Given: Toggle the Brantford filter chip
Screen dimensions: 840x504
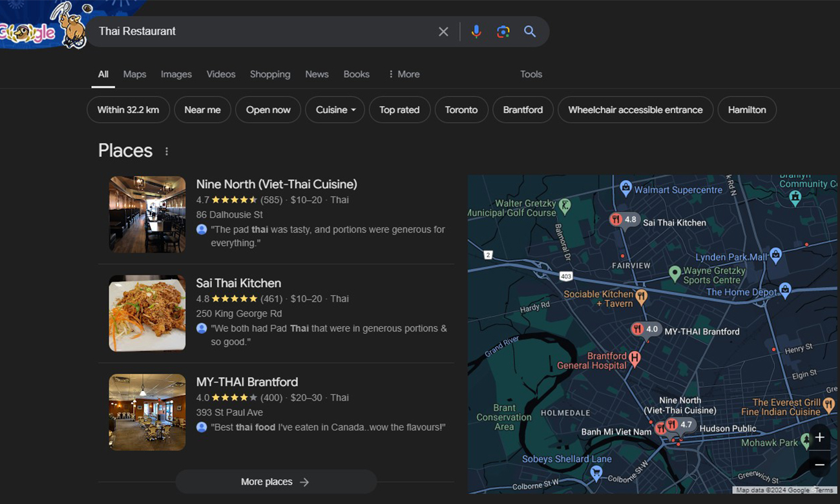Looking at the screenshot, I should [x=523, y=110].
